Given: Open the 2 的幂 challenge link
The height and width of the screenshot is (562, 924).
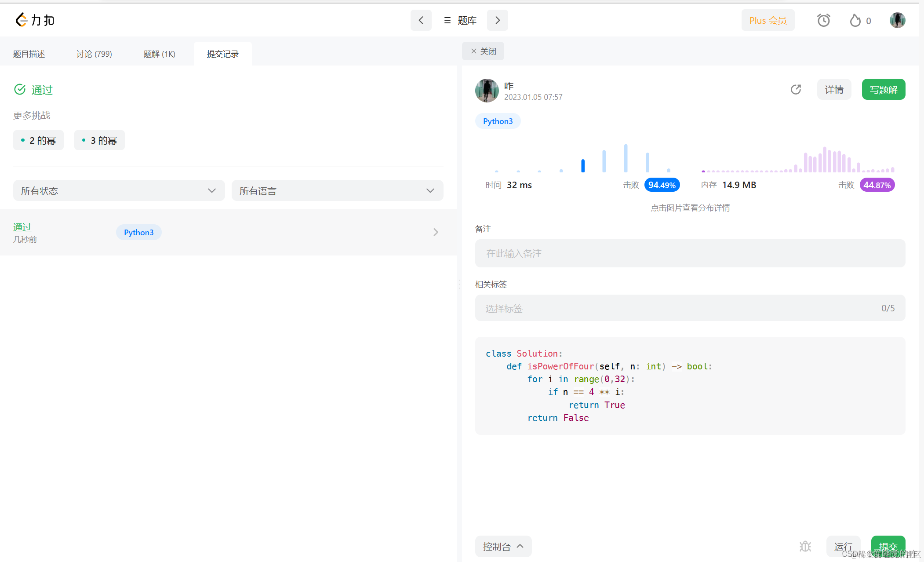Looking at the screenshot, I should coord(38,140).
